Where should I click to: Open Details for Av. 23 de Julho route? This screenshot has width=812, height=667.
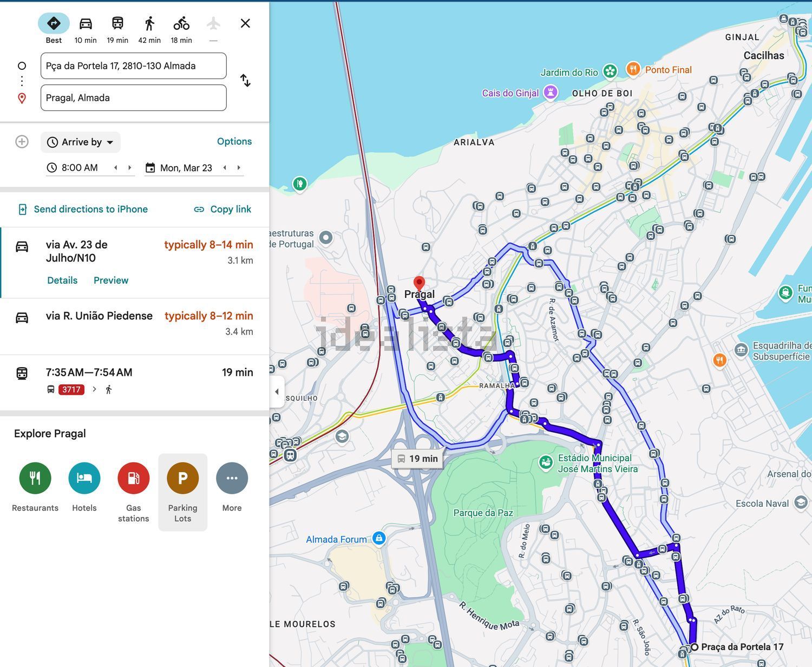62,280
